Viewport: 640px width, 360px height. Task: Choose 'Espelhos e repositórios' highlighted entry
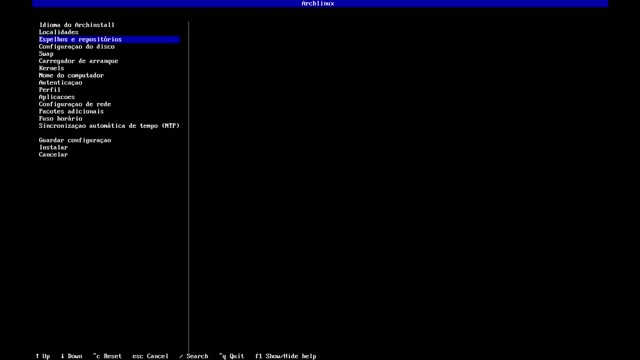pos(109,40)
